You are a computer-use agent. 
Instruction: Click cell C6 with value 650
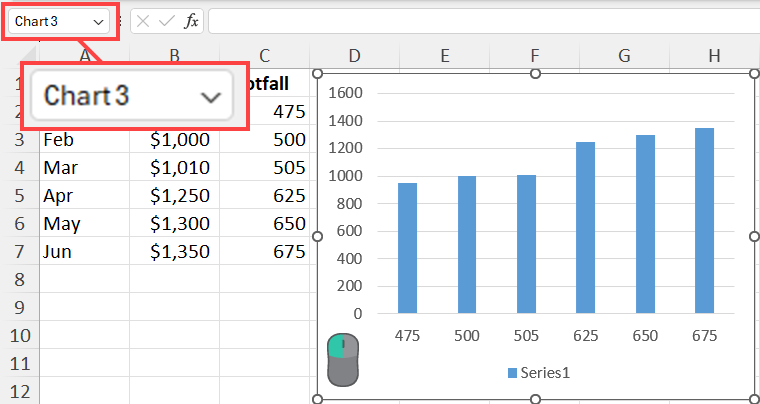(265, 223)
